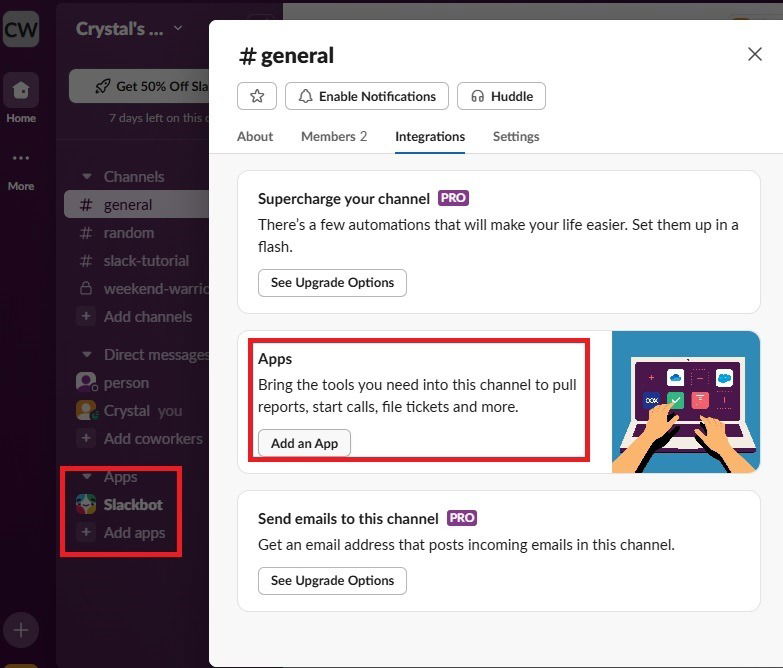Screen dimensions: 783x668
Task: Switch to the About tab
Action: click(x=255, y=136)
